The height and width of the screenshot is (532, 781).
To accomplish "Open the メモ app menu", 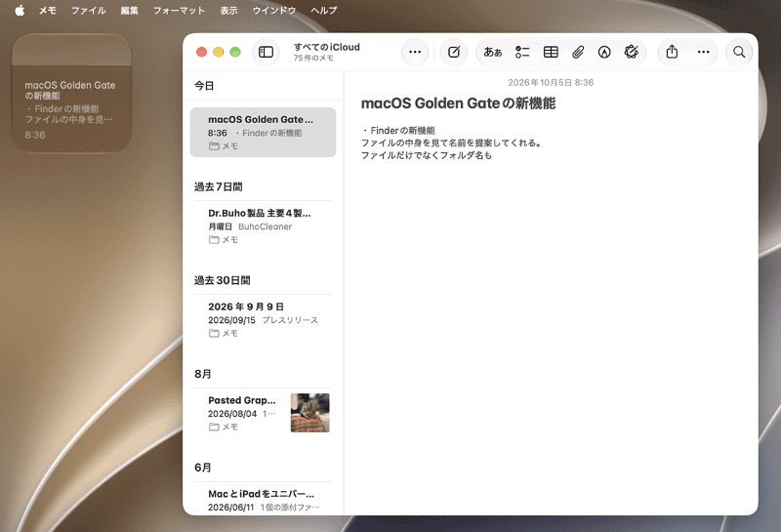I will click(47, 11).
